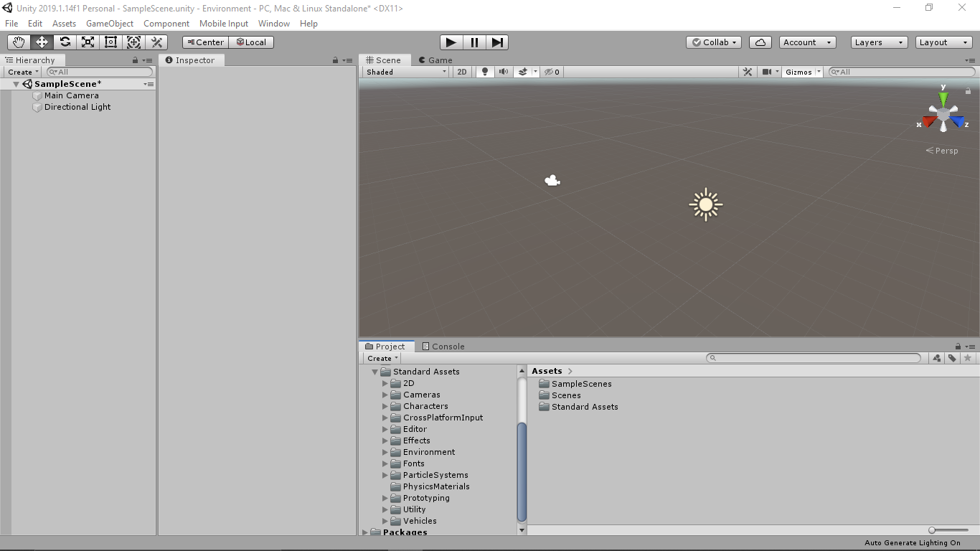
Task: Enable 2D mode in the Scene view
Action: coord(461,71)
